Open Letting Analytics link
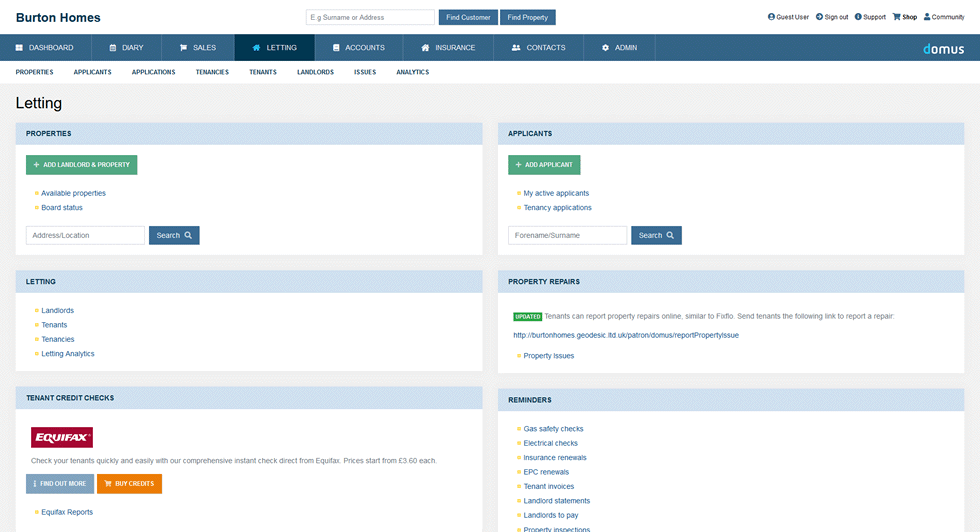 pos(68,354)
